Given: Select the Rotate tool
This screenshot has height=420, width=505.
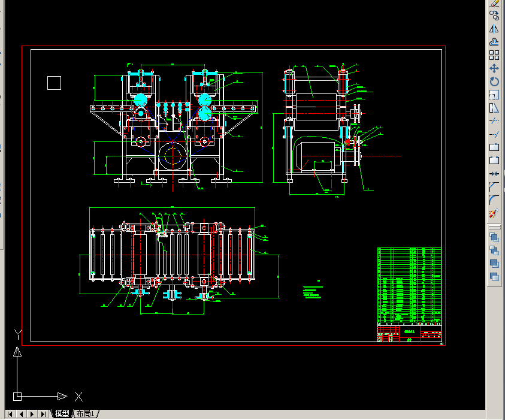Looking at the screenshot, I should pyautogui.click(x=494, y=81).
